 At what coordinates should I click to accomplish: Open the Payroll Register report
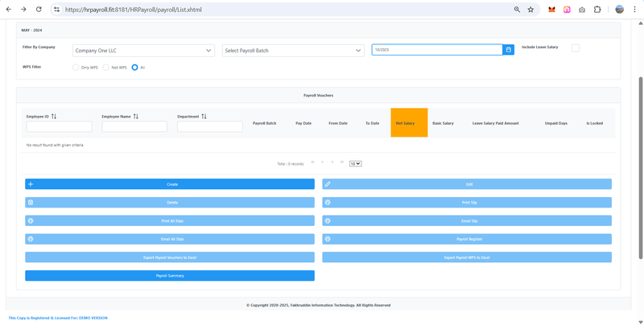(x=467, y=239)
